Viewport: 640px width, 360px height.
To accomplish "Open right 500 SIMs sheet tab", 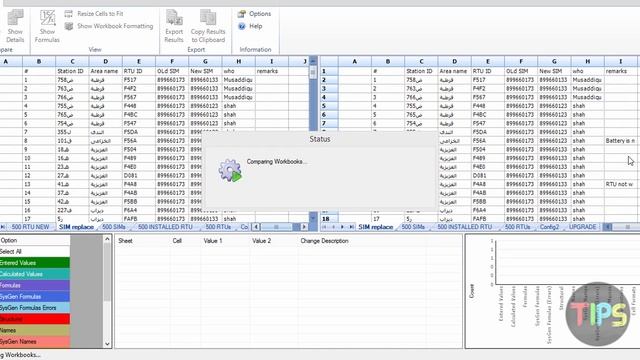I will coord(413,227).
